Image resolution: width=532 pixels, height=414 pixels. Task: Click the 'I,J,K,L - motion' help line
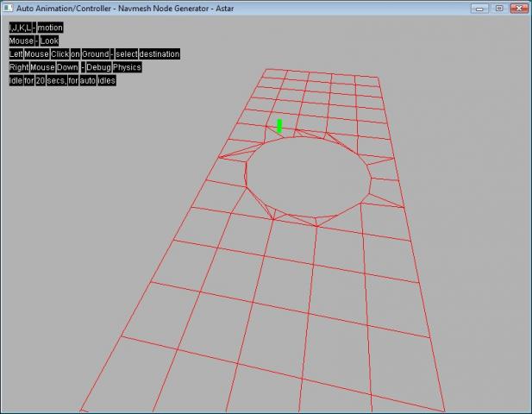tap(36, 28)
